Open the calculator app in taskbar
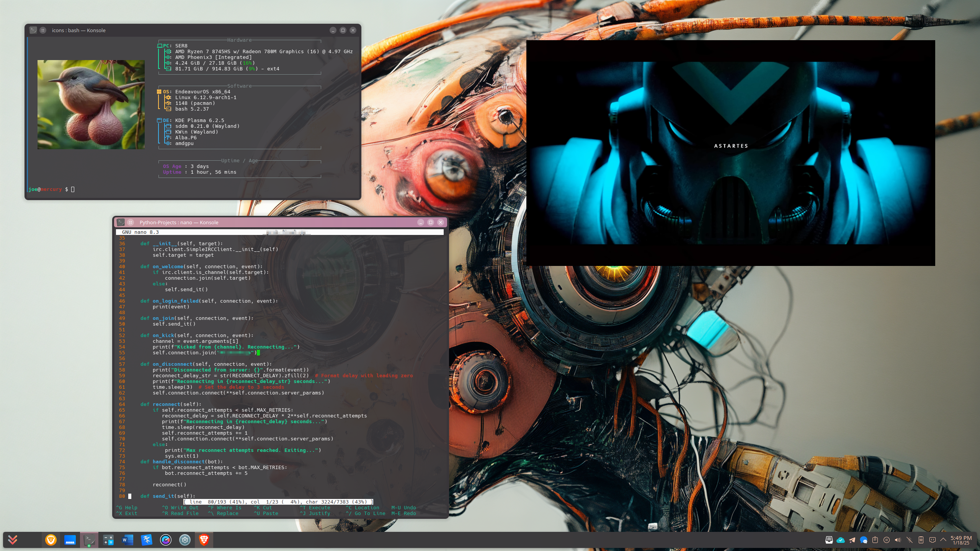The image size is (980, 551). 108,540
